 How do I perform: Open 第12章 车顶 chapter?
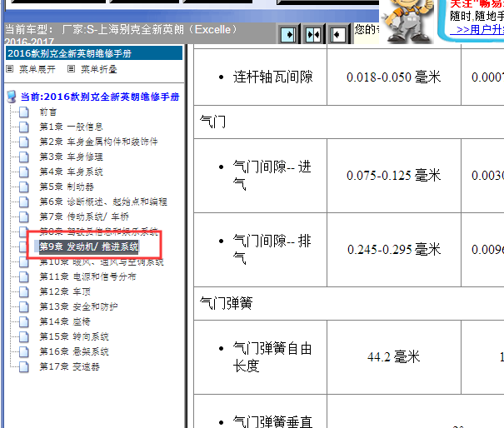tap(65, 291)
